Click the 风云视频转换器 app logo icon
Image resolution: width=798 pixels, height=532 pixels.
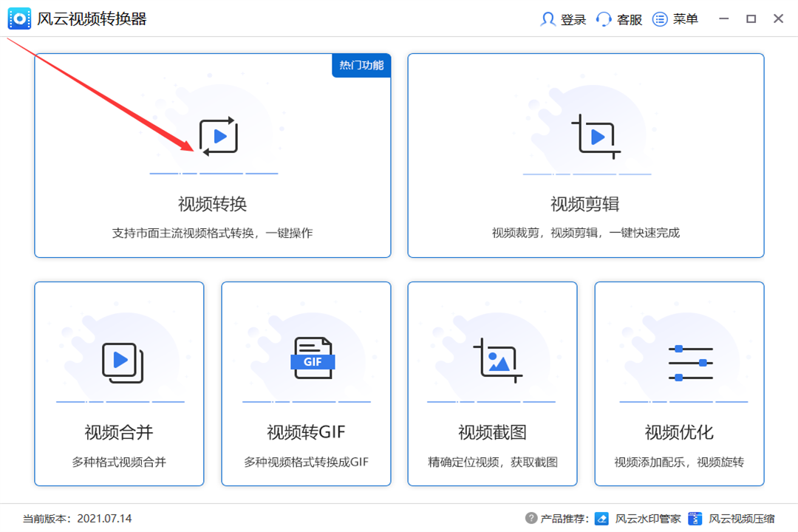(19, 18)
